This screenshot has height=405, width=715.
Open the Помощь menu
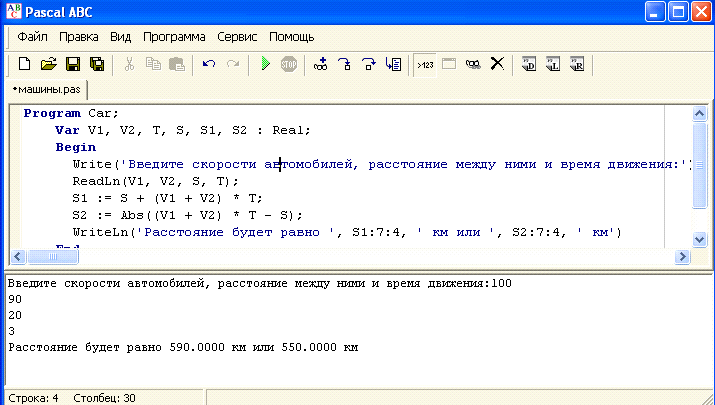(x=291, y=37)
